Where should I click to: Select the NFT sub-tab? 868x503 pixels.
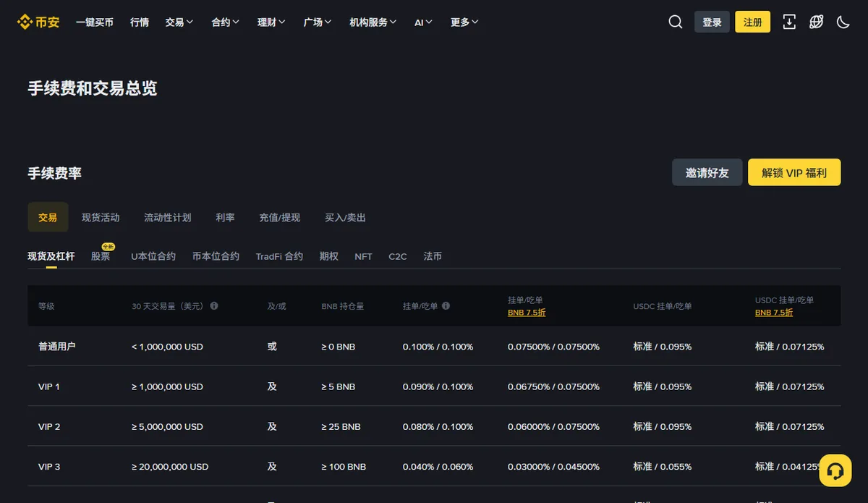[363, 256]
